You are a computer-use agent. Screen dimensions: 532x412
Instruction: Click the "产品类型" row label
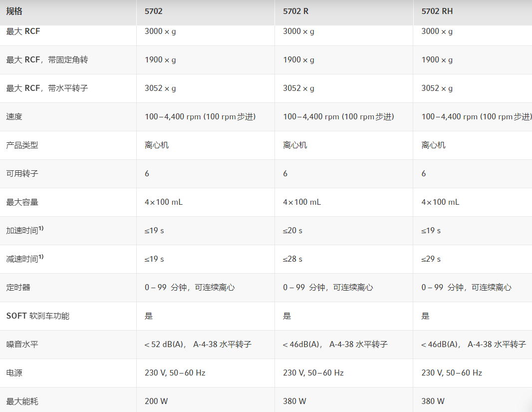click(22, 145)
